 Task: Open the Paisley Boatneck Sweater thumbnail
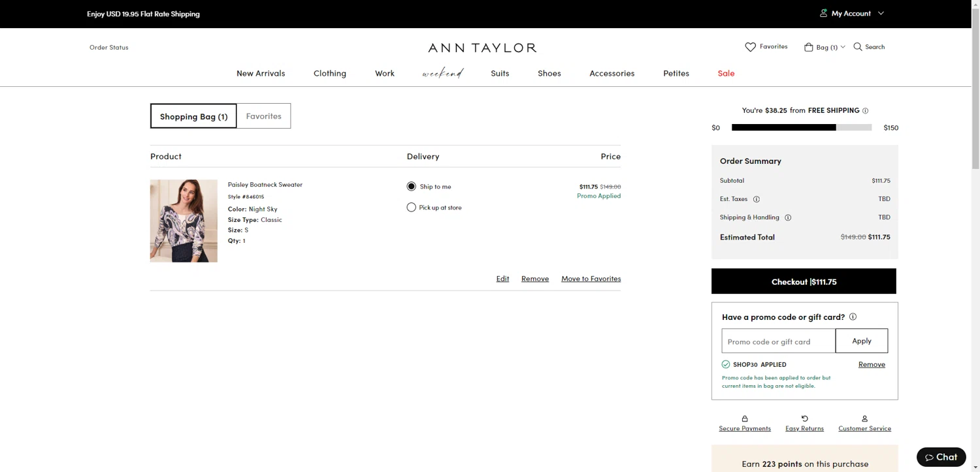[184, 221]
